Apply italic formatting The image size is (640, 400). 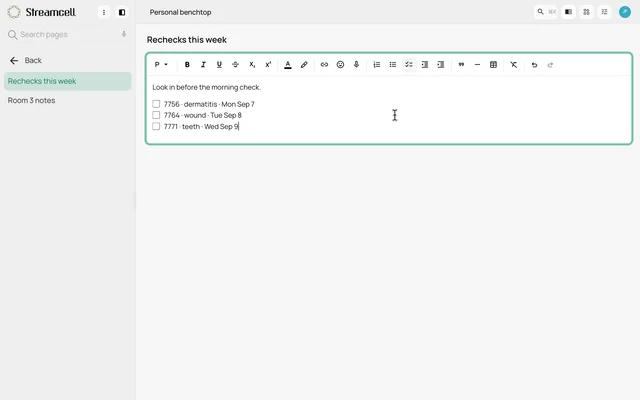tap(203, 64)
